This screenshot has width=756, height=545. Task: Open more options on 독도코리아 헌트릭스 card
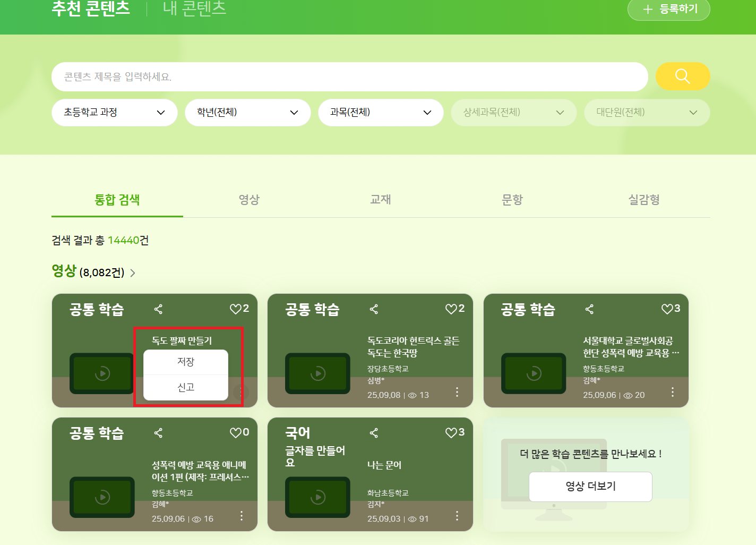(x=457, y=392)
